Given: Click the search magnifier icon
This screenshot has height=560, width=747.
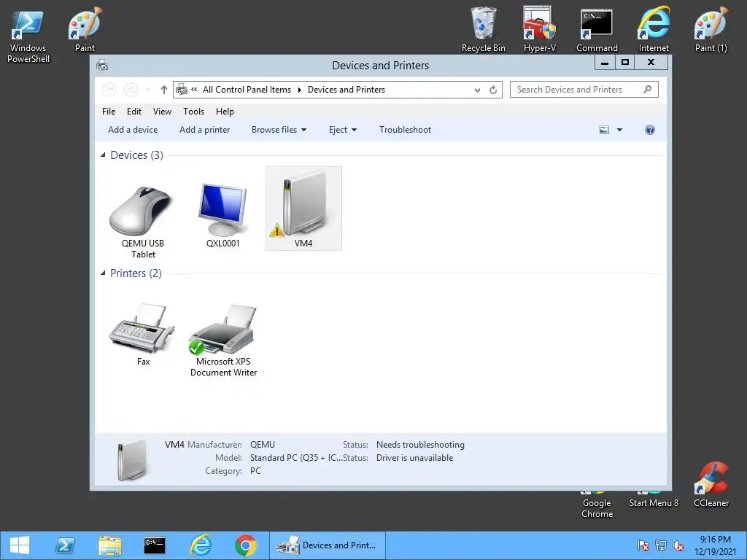Looking at the screenshot, I should click(648, 89).
